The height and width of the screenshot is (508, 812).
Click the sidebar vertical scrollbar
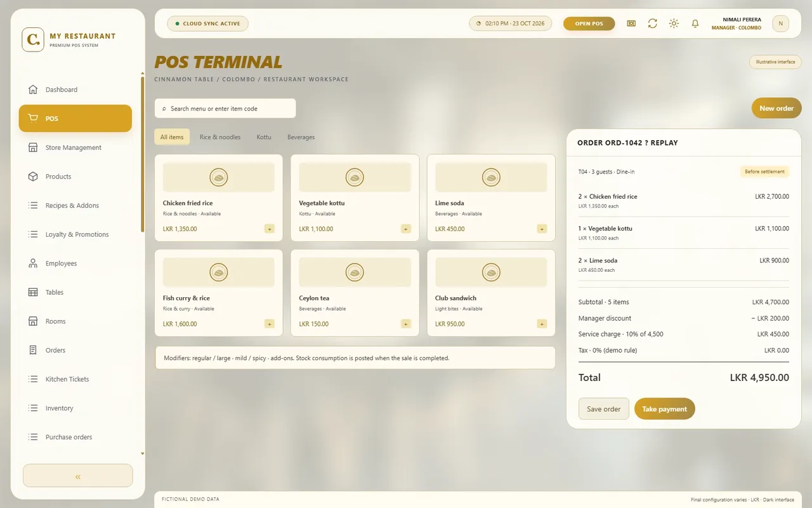coord(142,153)
